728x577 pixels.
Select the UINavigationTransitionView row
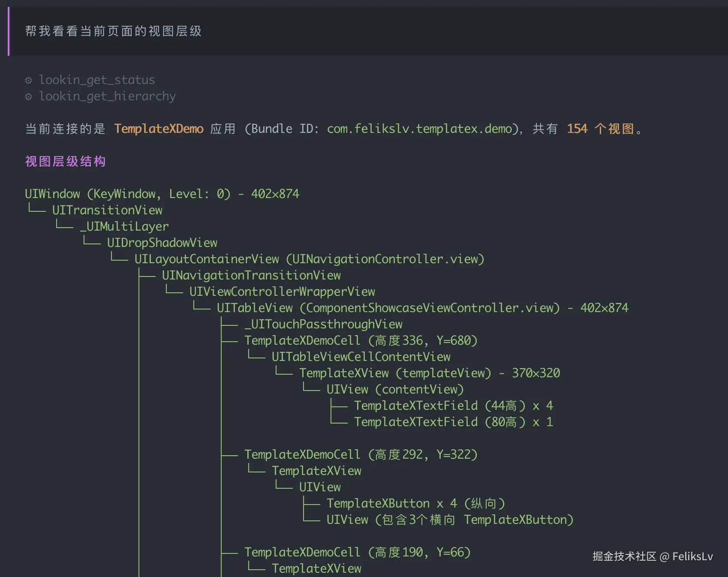tap(251, 276)
